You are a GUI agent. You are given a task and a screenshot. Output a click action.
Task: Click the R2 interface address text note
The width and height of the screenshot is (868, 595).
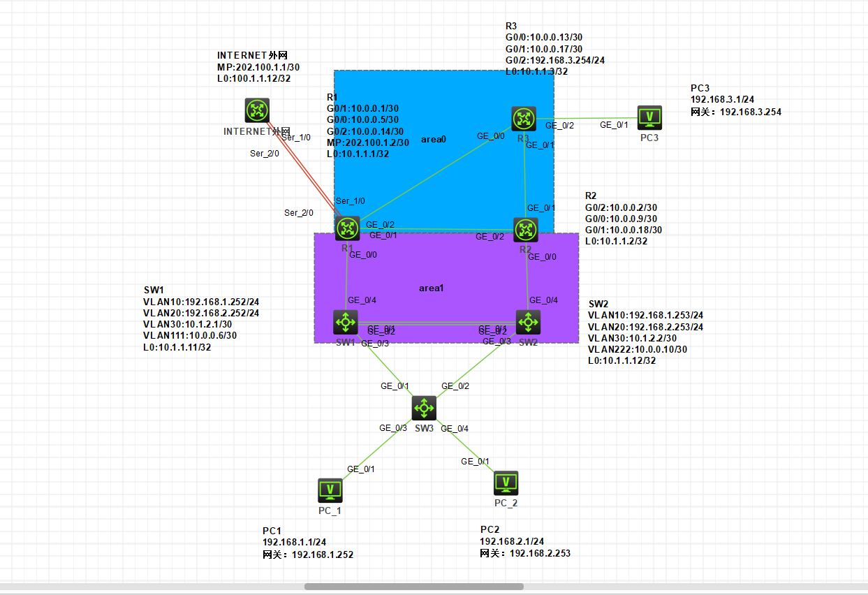coord(624,218)
